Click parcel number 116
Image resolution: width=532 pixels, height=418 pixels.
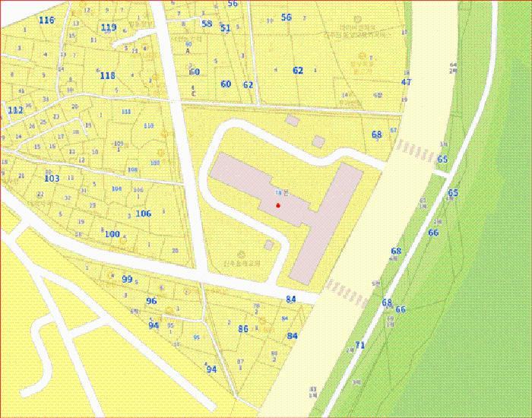[46, 20]
